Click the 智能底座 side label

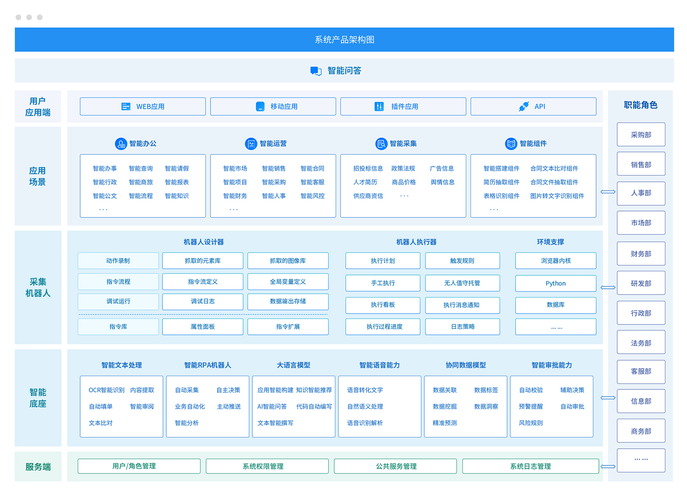(x=38, y=398)
